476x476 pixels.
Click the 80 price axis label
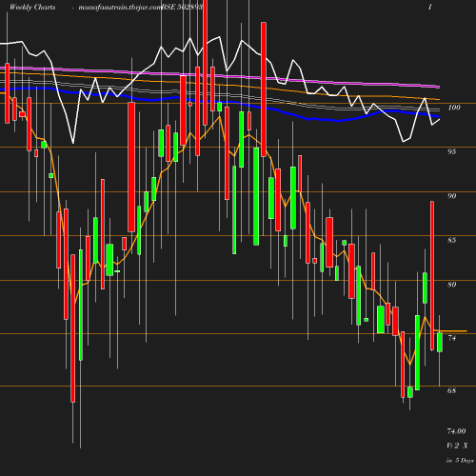click(452, 285)
